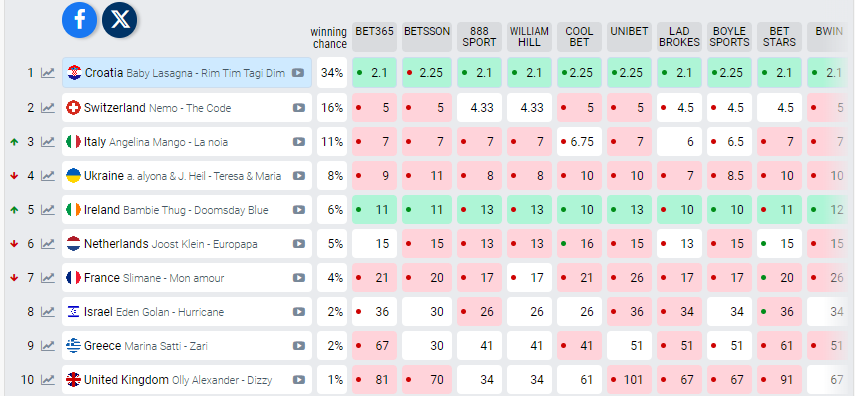Open Netherlands odds history chart icon

tap(48, 244)
